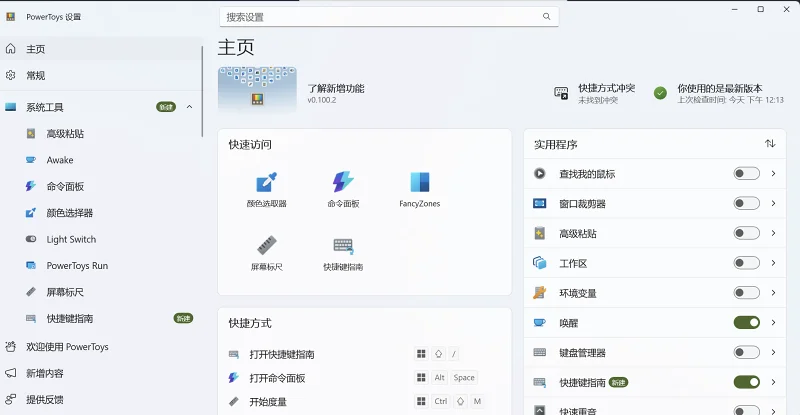Collapse the 系统工具 section chevron
Screen dimensions: 800x415
point(189,107)
